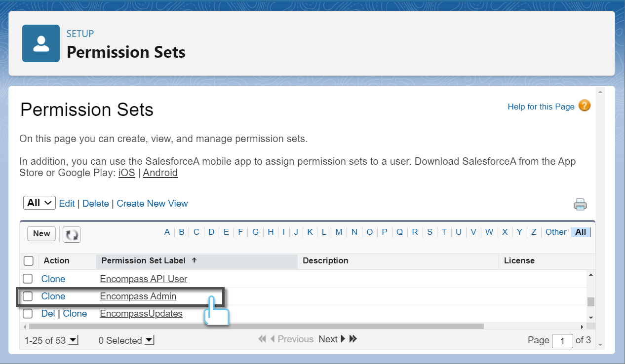Screen dimensions: 625x364
Task: Filter the list by letter S
Action: click(x=430, y=232)
